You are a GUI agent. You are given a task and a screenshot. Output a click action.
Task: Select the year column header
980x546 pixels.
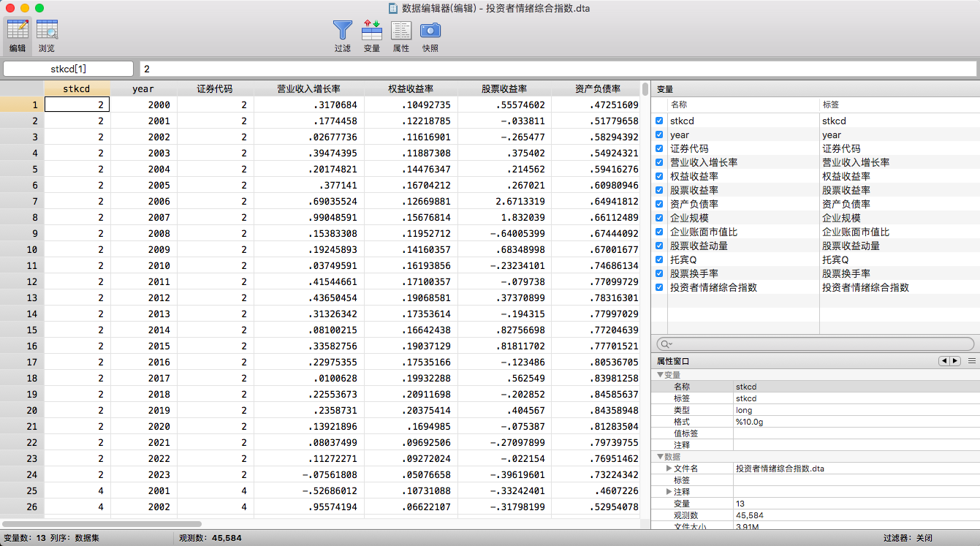point(143,88)
